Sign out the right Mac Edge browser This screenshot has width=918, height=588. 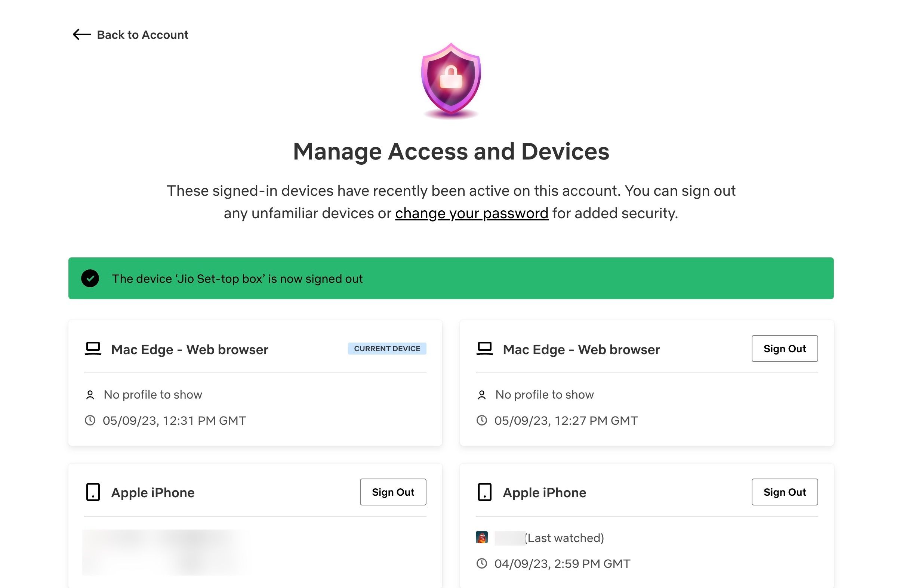tap(784, 349)
